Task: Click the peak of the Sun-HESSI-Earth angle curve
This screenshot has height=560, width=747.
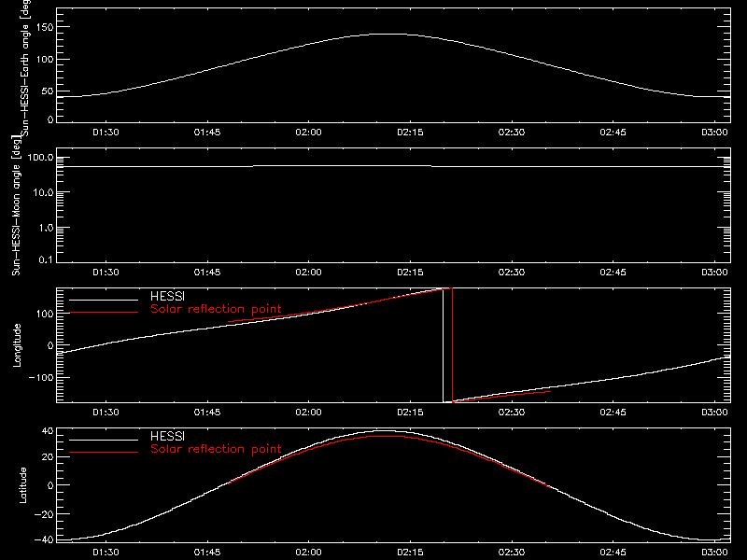Action: [x=389, y=34]
